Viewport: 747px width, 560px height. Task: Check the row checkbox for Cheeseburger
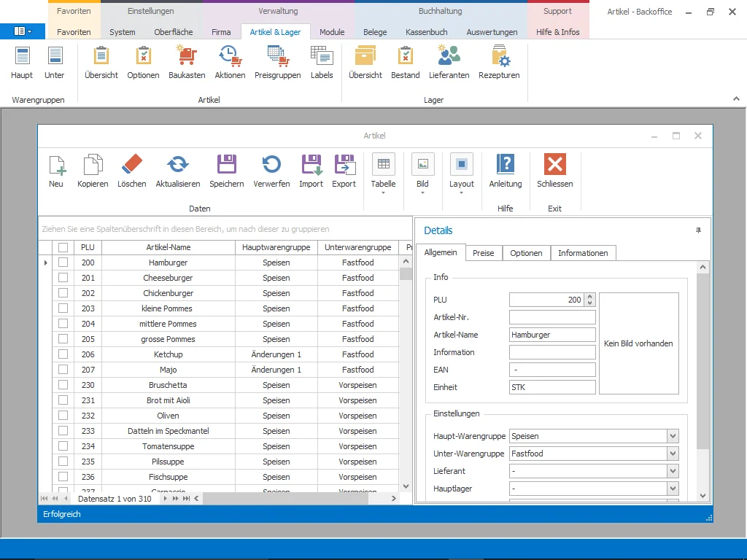(x=63, y=277)
